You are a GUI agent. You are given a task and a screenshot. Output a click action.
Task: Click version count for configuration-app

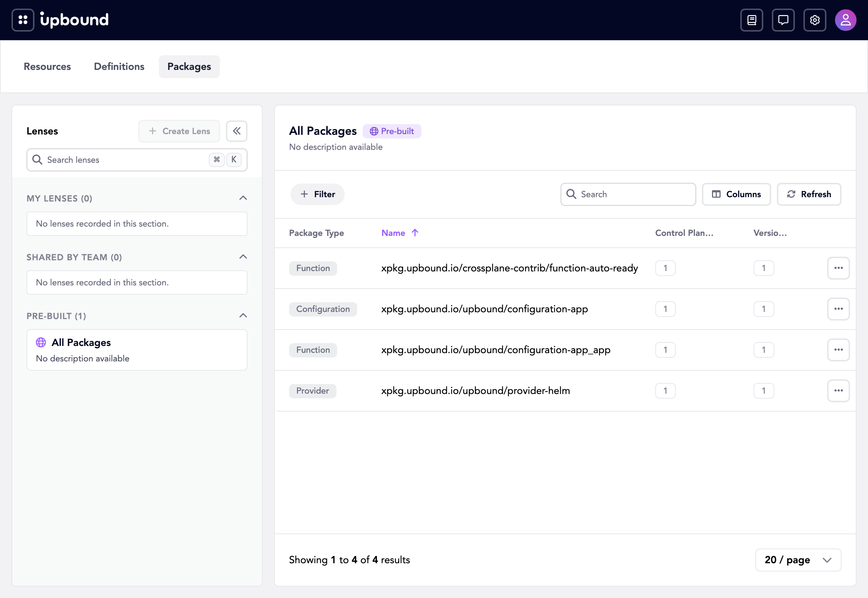point(763,309)
